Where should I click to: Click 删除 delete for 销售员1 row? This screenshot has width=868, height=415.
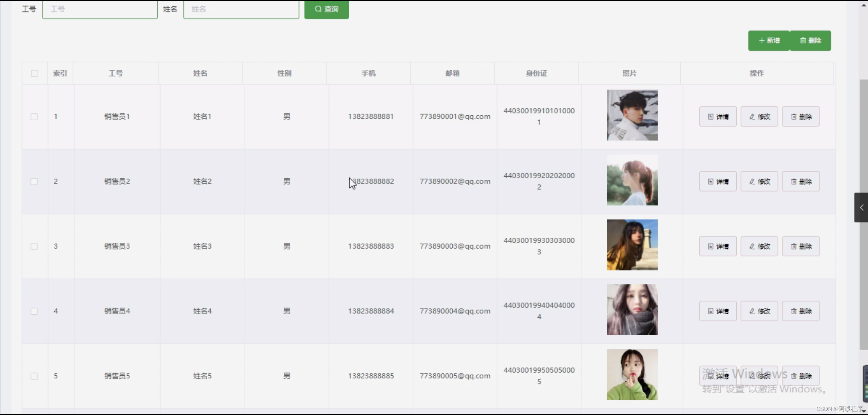point(800,117)
